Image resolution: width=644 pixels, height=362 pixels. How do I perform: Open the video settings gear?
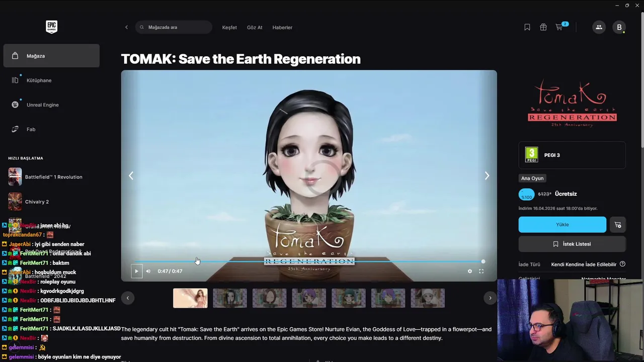[x=470, y=271]
